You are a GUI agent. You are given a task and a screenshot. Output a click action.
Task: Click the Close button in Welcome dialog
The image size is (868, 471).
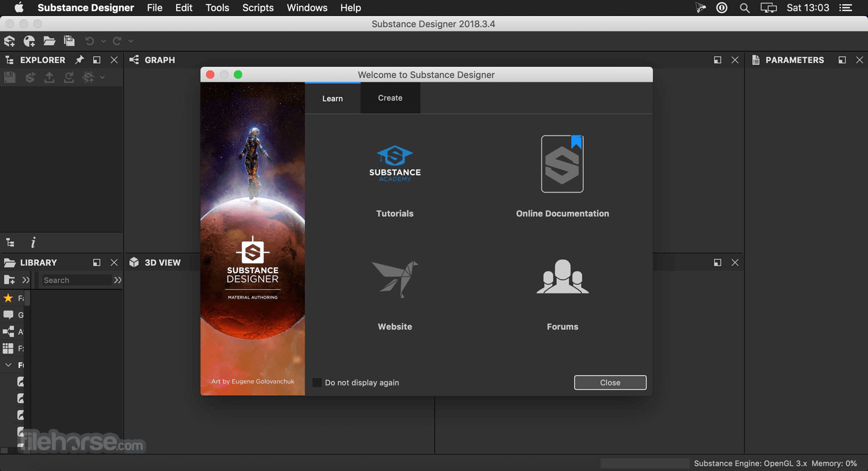(x=610, y=382)
